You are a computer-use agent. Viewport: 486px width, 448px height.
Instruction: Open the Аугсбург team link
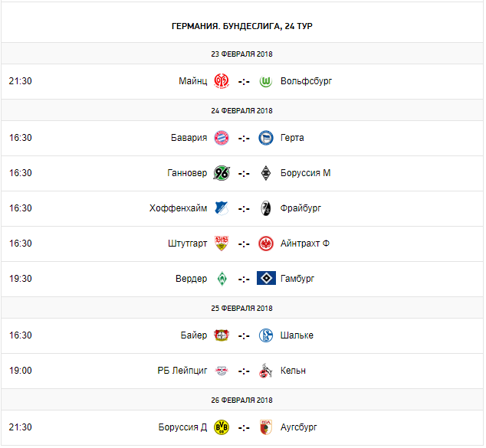[x=299, y=427]
